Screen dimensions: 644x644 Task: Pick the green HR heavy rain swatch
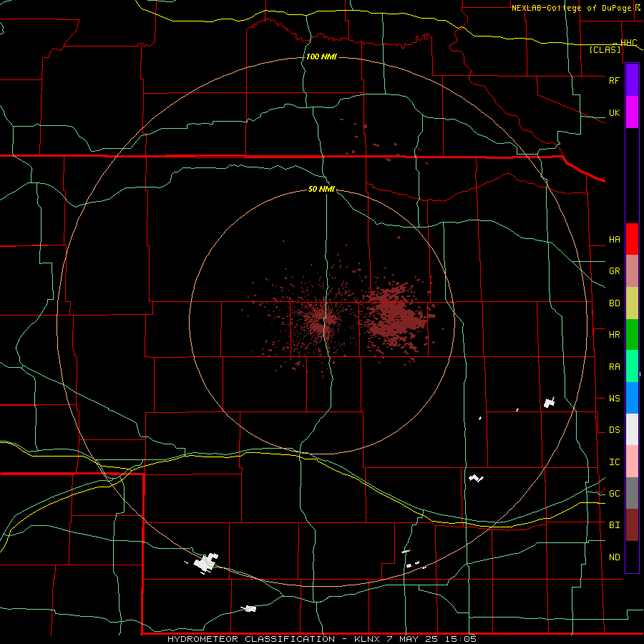(632, 335)
